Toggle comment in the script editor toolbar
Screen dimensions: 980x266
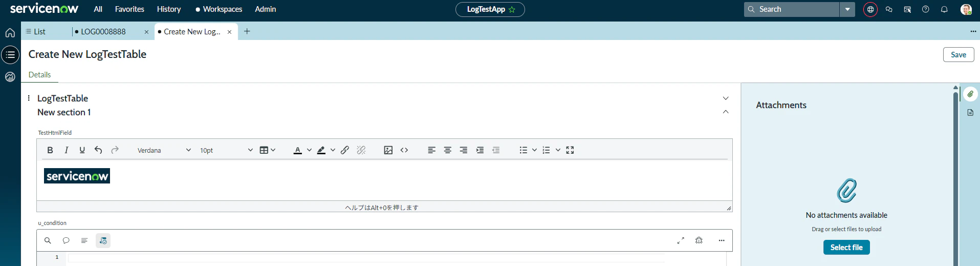pos(66,240)
